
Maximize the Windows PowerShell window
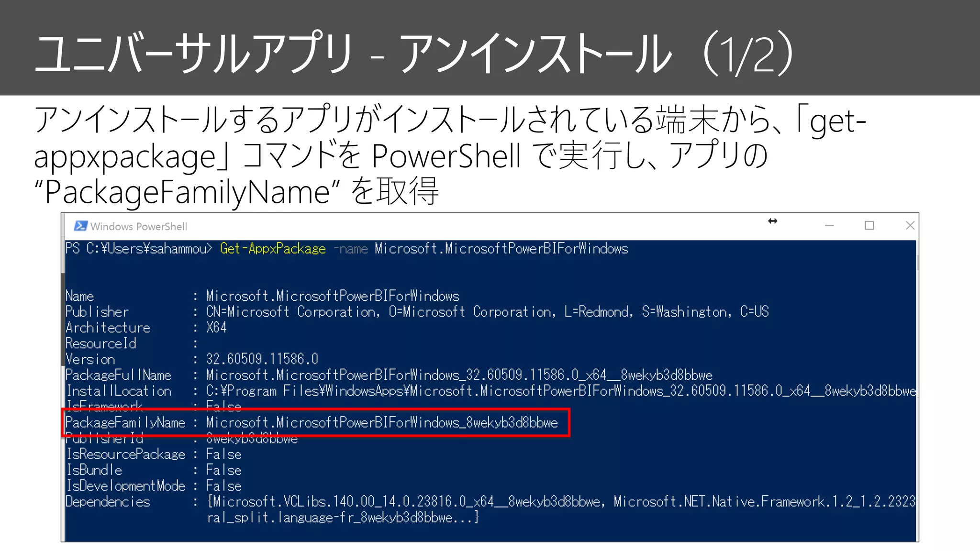[869, 225]
